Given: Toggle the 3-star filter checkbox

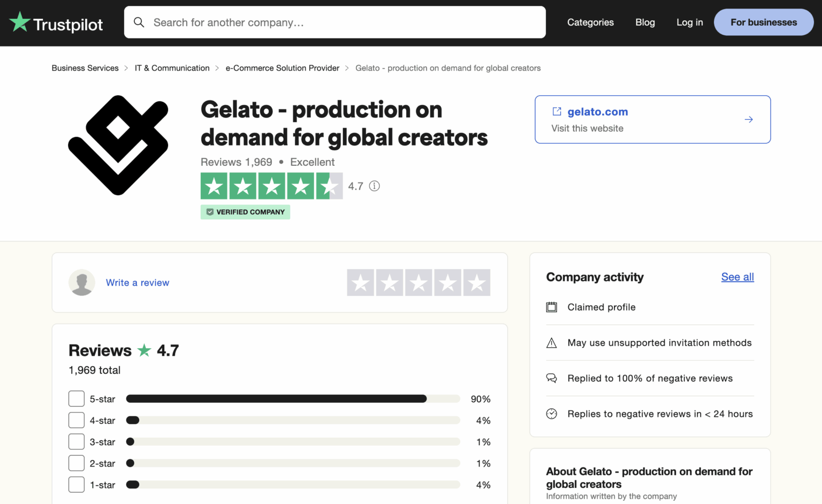Looking at the screenshot, I should point(77,441).
